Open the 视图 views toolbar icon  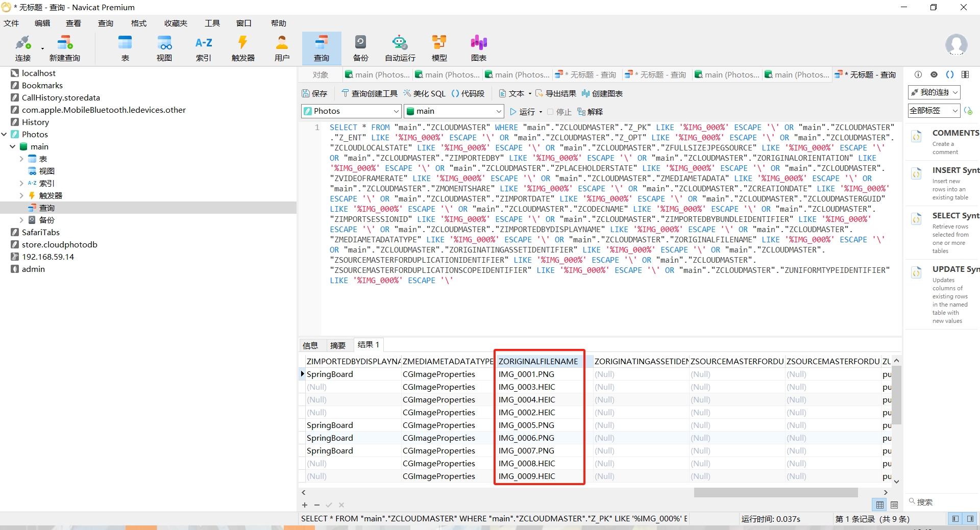point(164,48)
